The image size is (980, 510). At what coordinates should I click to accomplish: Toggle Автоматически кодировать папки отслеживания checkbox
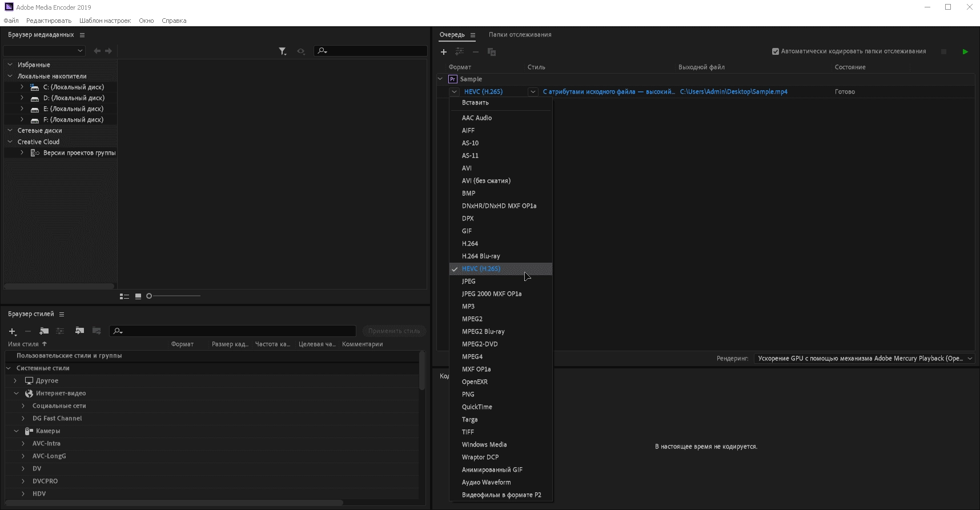click(x=776, y=51)
